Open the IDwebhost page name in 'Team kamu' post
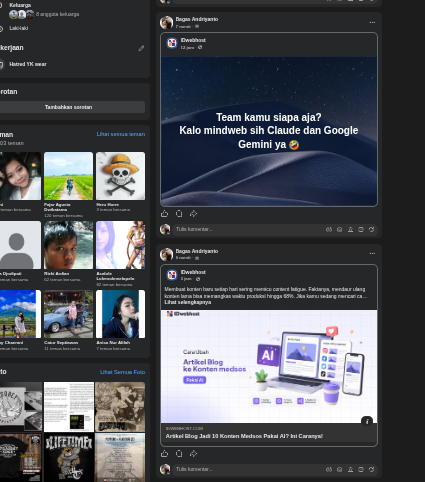This screenshot has height=482, width=425. tap(193, 40)
